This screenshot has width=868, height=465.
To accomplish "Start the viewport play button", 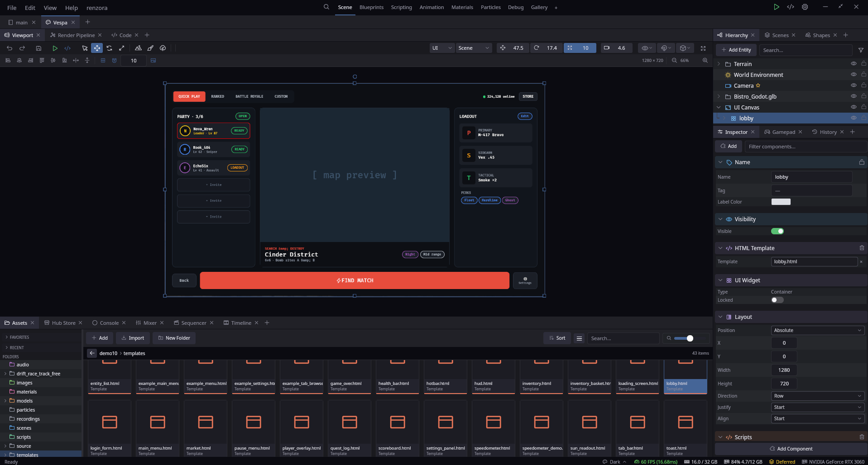I will tap(55, 48).
